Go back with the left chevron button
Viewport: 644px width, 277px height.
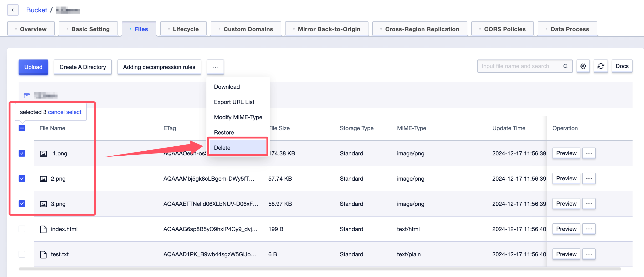[13, 10]
